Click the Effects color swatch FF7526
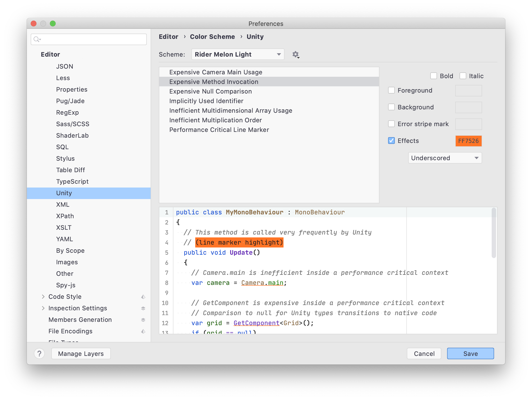The width and height of the screenshot is (532, 400). 468,141
